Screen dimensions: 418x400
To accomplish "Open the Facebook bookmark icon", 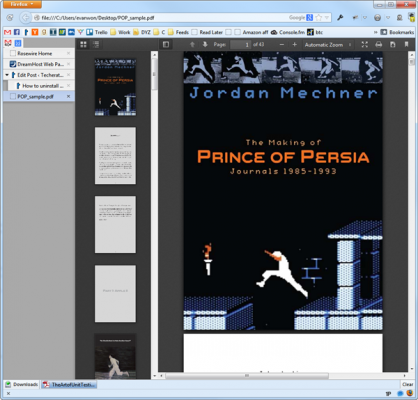I will (x=17, y=32).
